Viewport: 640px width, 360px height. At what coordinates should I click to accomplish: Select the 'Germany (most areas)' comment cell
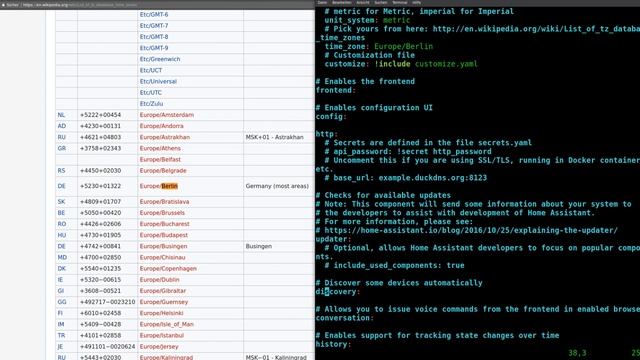tap(277, 186)
